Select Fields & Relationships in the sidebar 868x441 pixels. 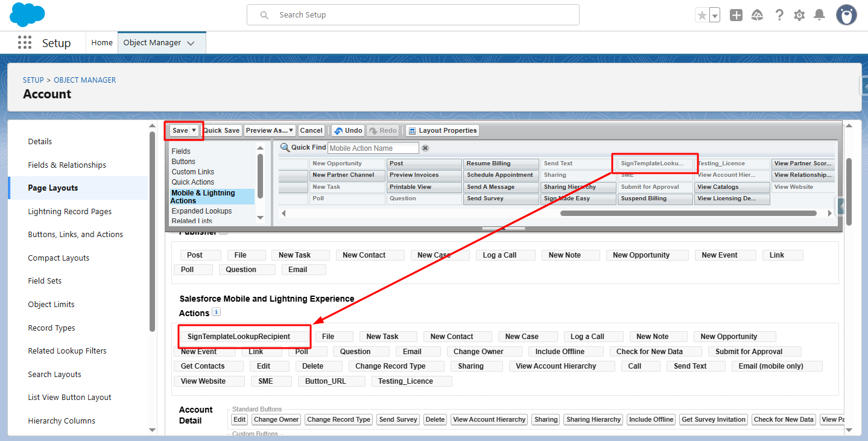coord(67,165)
